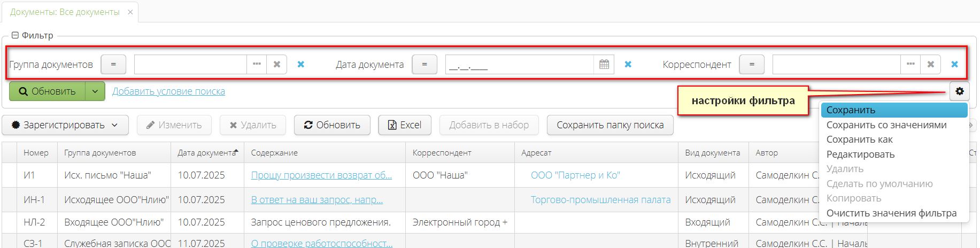This screenshot has height=248, width=980.
Task: Remove Группа документов filter condition
Action: point(301,65)
